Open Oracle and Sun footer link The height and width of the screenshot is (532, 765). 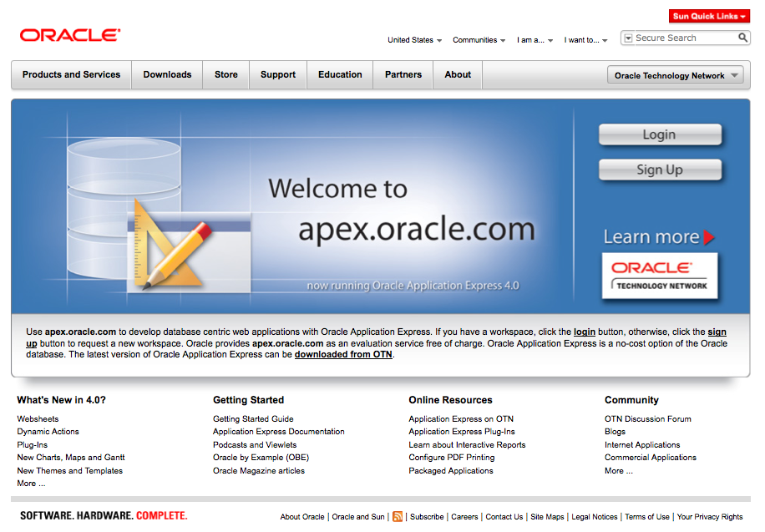pos(358,516)
